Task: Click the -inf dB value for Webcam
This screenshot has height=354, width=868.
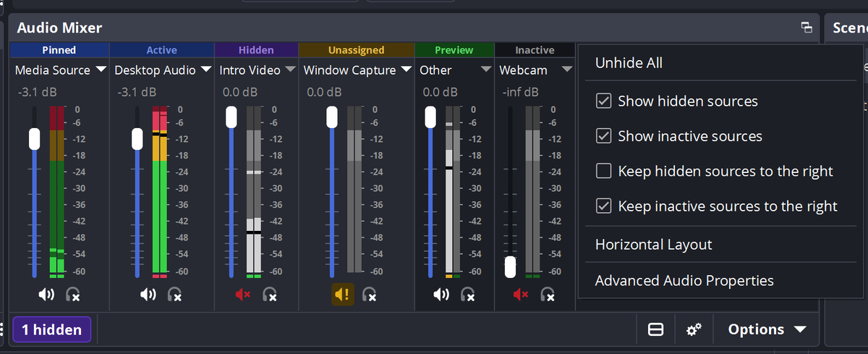Action: click(520, 93)
